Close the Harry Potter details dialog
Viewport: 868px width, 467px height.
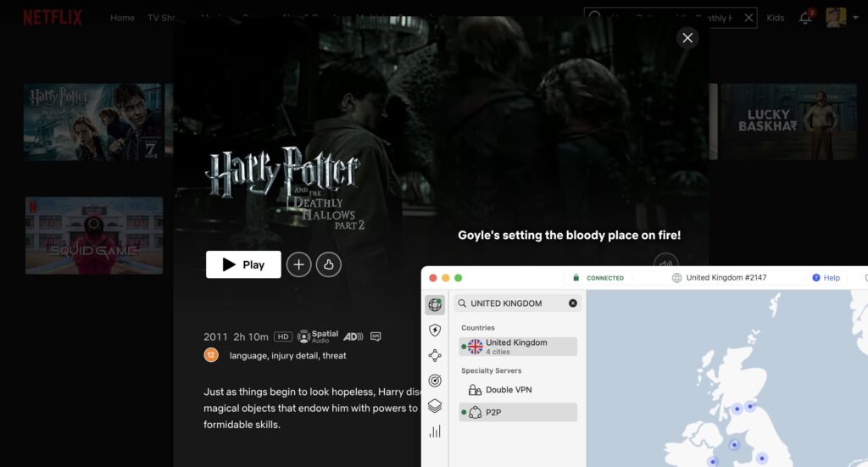[687, 37]
